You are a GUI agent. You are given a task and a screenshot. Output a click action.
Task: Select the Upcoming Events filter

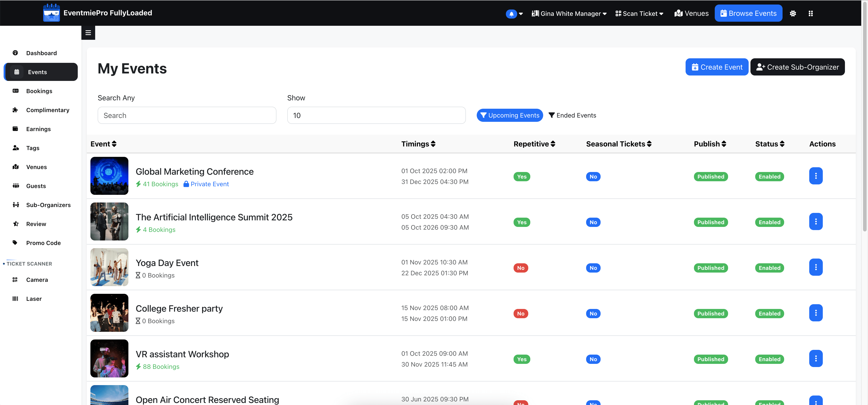509,115
